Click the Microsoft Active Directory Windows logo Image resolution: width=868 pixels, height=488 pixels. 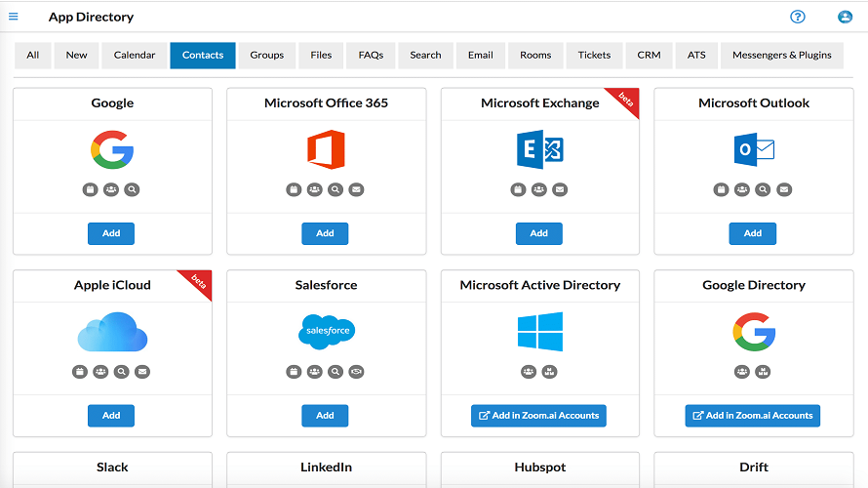click(539, 332)
